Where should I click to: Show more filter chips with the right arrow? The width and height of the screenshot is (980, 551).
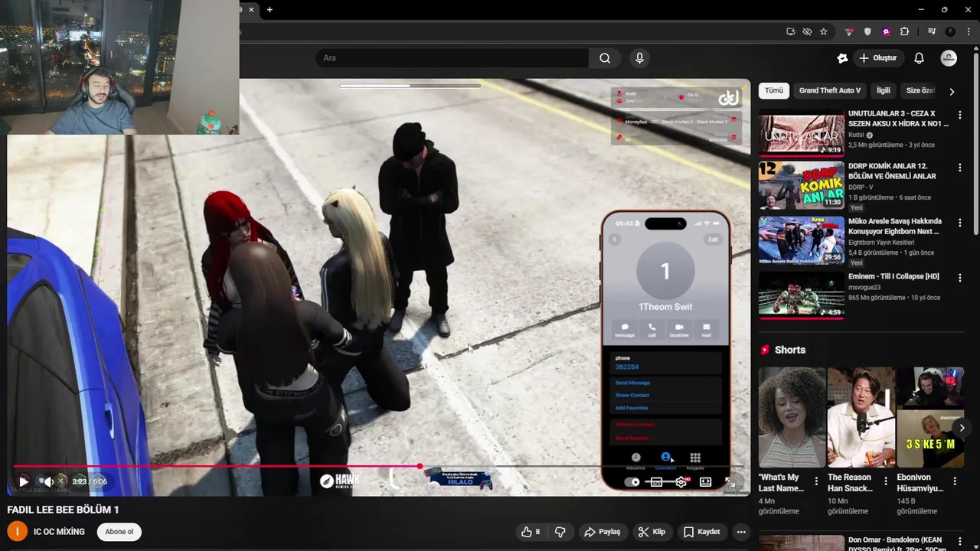pyautogui.click(x=952, y=91)
